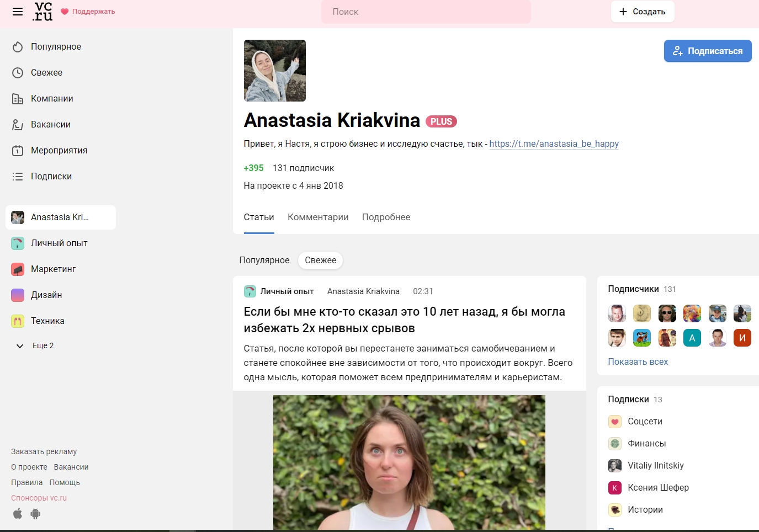Switch to the Подробнее tab
Image resolution: width=759 pixels, height=532 pixels.
(x=386, y=217)
